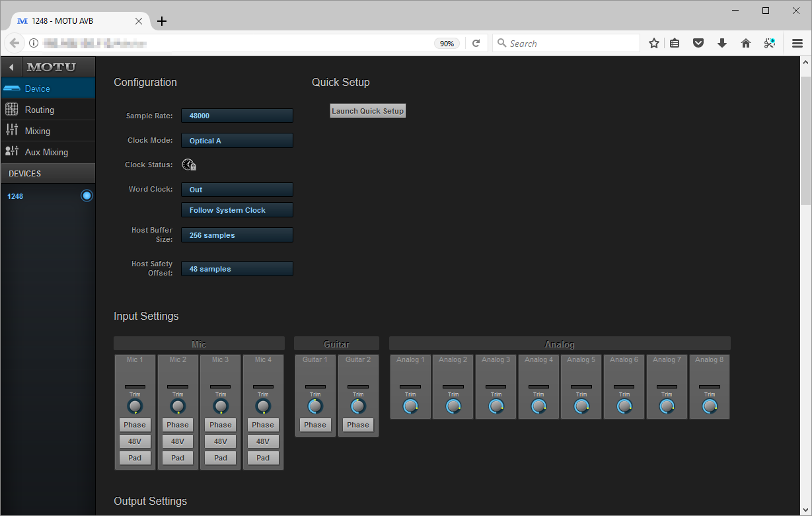Switch to the Routing tab
The width and height of the screenshot is (812, 516).
48,110
